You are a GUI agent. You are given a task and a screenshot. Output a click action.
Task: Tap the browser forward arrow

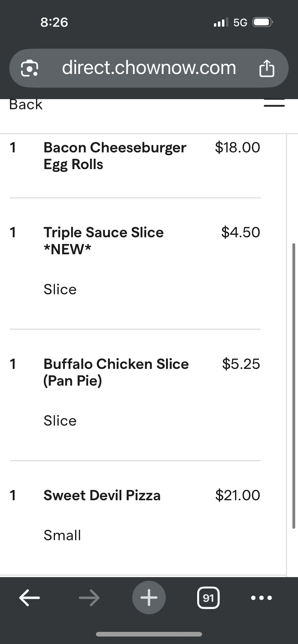89,598
